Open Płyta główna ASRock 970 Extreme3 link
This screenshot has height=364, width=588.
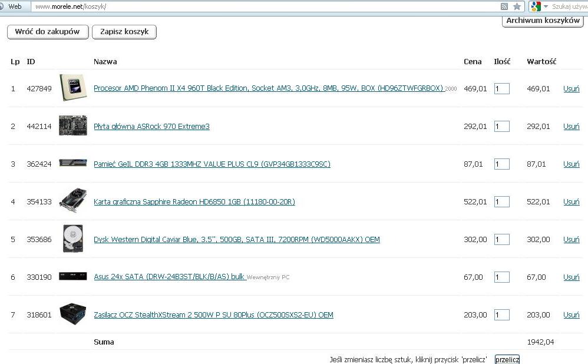151,126
